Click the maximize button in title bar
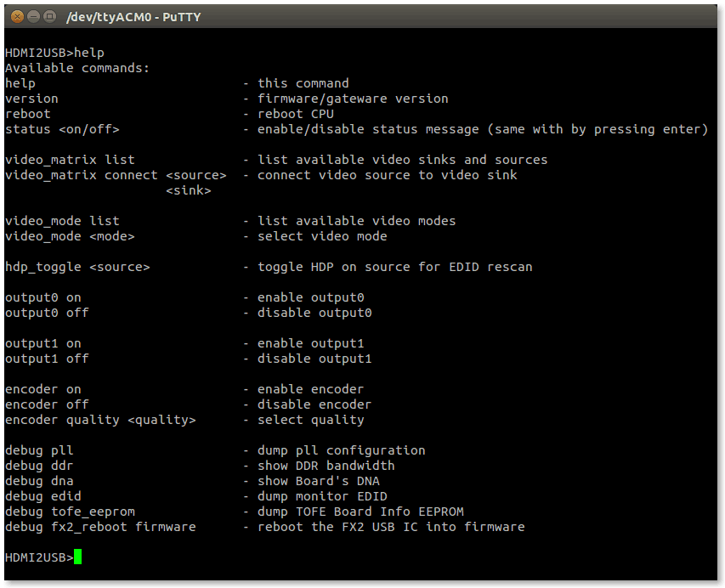 [49, 16]
